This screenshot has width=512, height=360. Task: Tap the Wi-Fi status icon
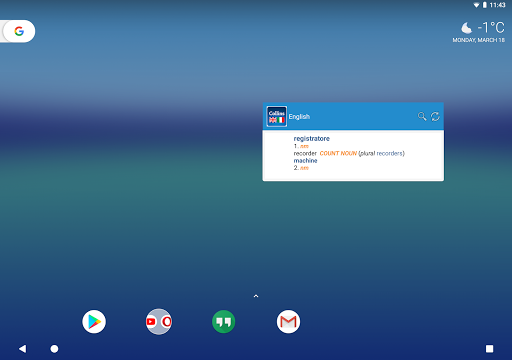(x=477, y=5)
